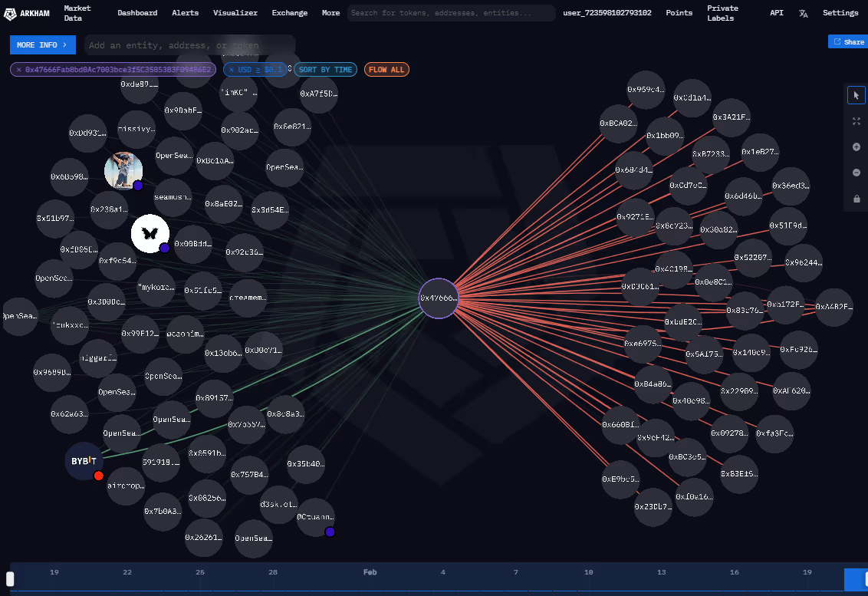Select the 0x1eB27 node

tap(760, 152)
